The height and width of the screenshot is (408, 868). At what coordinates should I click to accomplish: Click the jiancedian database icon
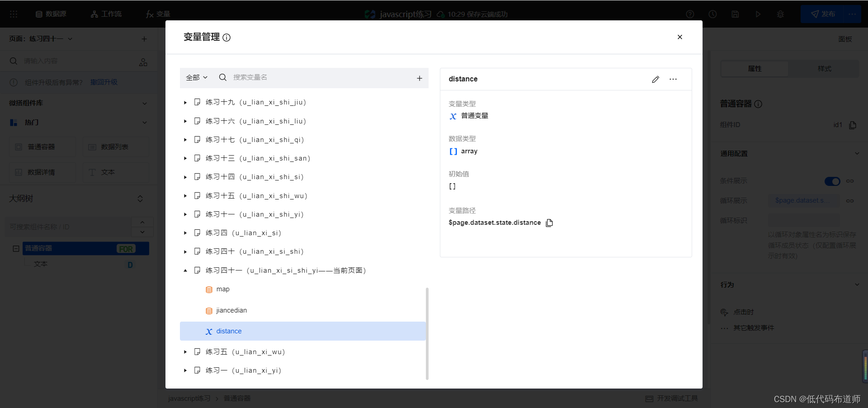point(209,311)
